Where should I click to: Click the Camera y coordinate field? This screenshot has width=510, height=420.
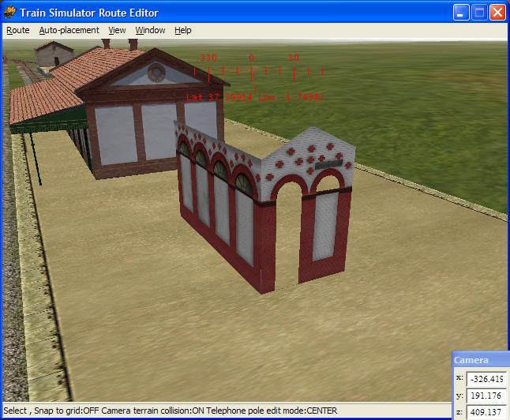(487, 396)
